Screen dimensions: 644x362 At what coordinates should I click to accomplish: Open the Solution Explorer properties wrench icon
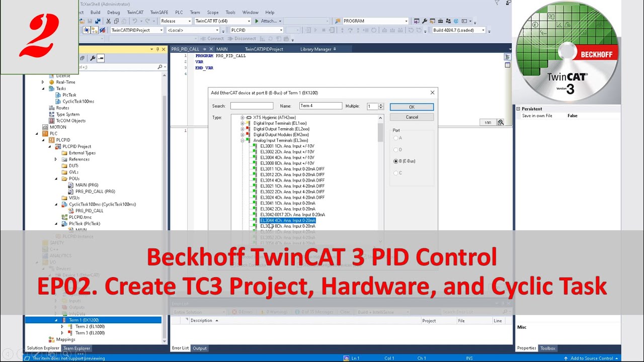coord(93,58)
